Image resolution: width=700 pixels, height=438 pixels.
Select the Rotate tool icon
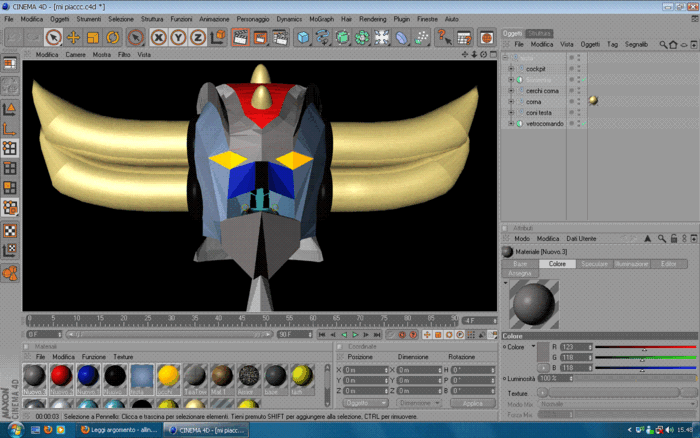(112, 38)
